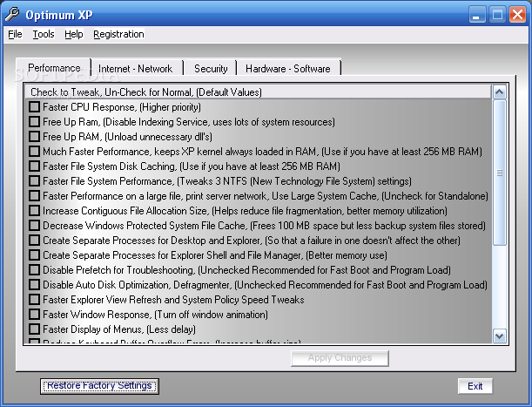Click the scrollbar up arrow
532x407 pixels.
[x=500, y=92]
